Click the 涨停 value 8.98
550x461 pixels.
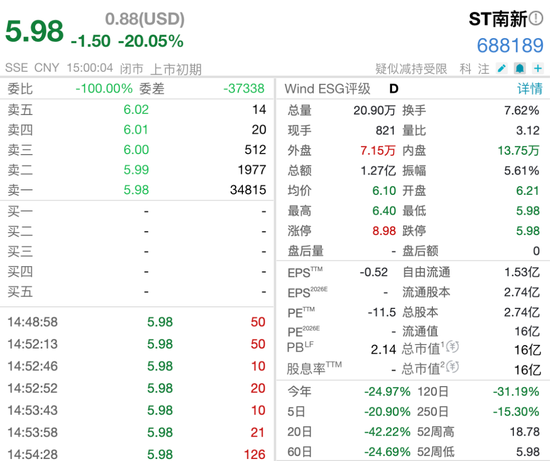tap(384, 230)
